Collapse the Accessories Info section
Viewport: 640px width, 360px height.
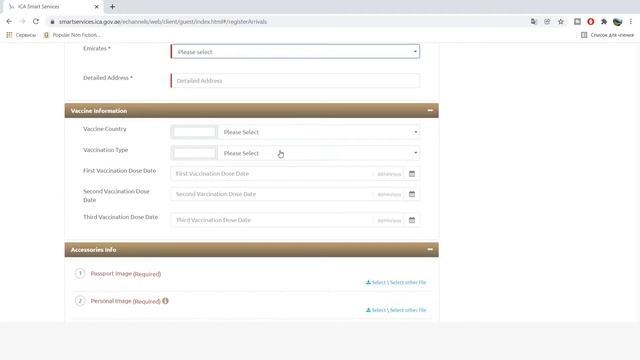[430, 249]
